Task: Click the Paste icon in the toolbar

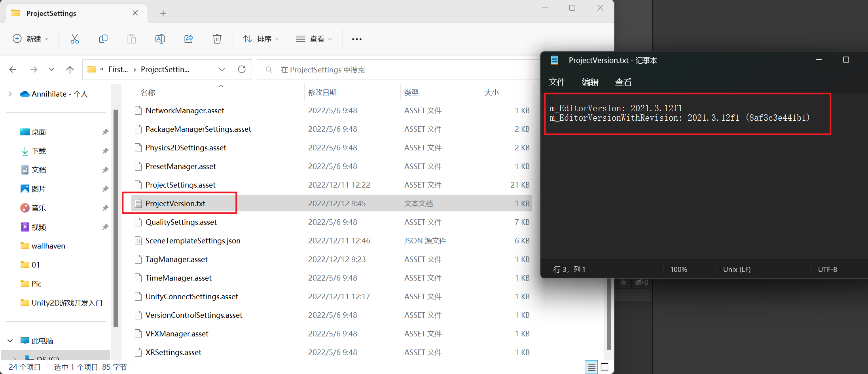Action: [132, 38]
